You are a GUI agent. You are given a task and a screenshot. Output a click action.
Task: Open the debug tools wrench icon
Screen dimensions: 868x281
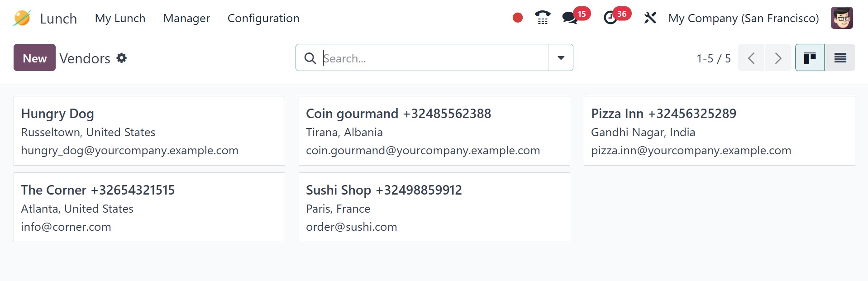[x=650, y=18]
